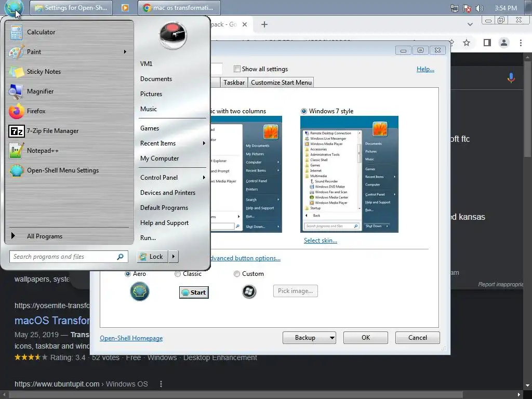Expand All Programs list
Screen dimensions: 532x399
[69, 236]
